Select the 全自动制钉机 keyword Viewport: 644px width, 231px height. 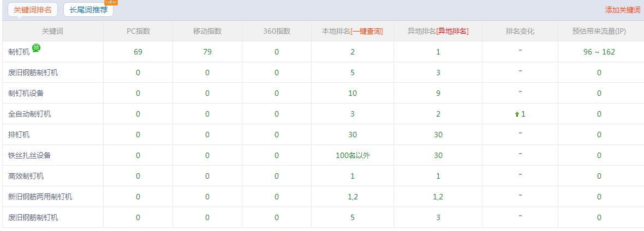click(30, 114)
